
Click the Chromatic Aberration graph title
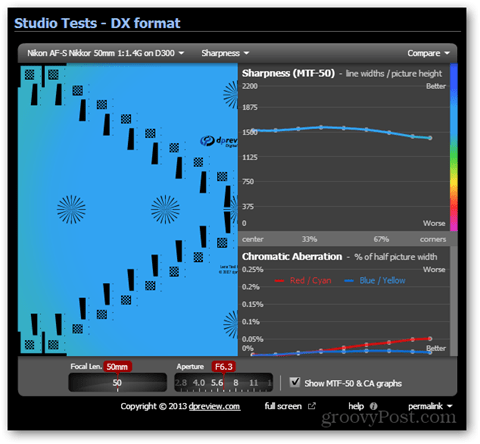coord(292,257)
